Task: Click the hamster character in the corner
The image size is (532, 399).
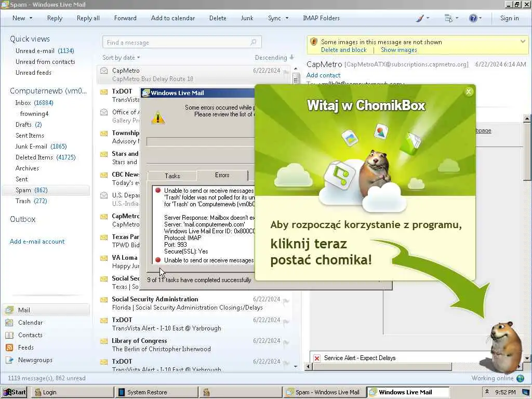Action: coord(505,347)
